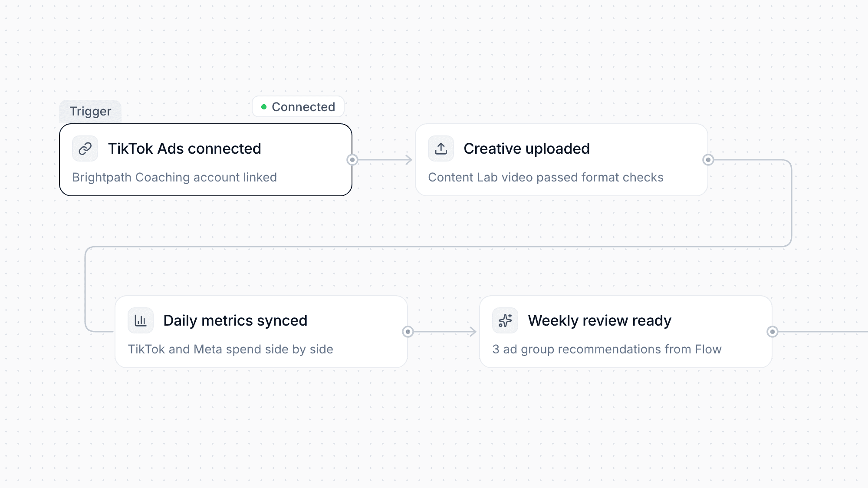The image size is (868, 488).
Task: Click 'TikTok and Meta spend side by side' text
Action: [230, 349]
